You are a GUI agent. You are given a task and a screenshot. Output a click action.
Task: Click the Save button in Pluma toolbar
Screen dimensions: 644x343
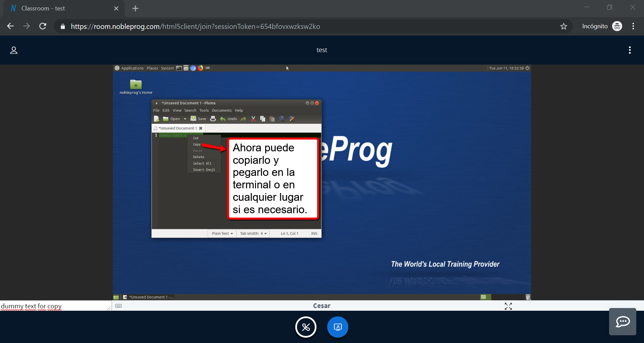point(199,119)
